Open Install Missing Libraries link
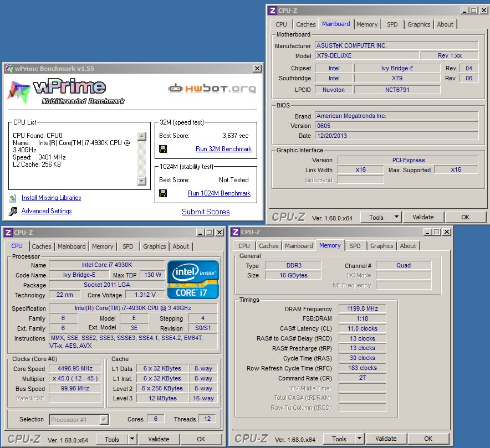The height and width of the screenshot is (448, 490). [x=51, y=198]
